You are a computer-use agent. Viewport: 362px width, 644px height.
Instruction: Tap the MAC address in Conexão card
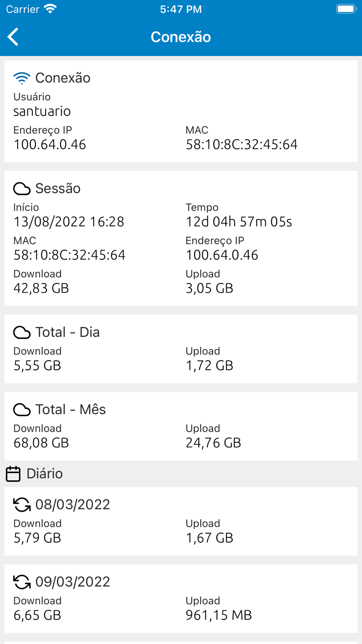pos(241,145)
